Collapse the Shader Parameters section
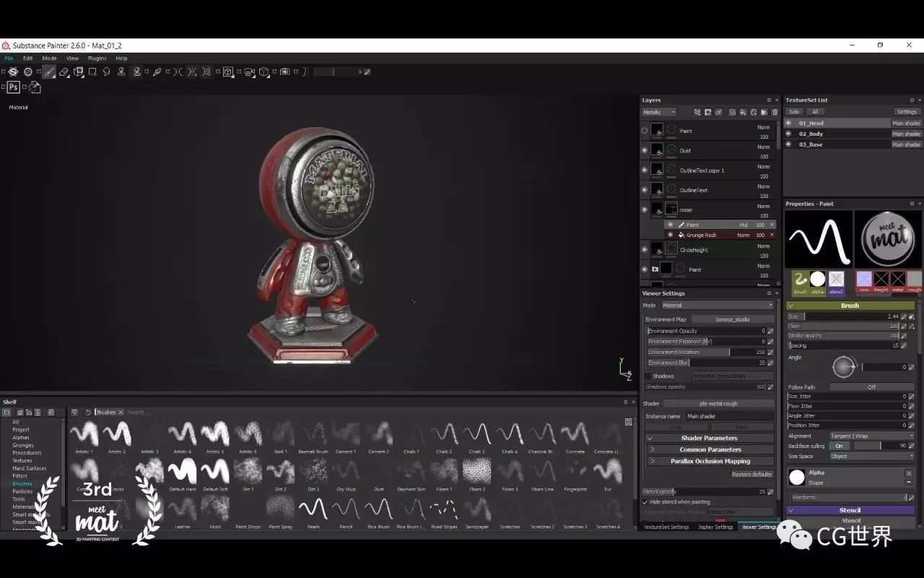Viewport: 924px width, 578px height. tap(710, 438)
